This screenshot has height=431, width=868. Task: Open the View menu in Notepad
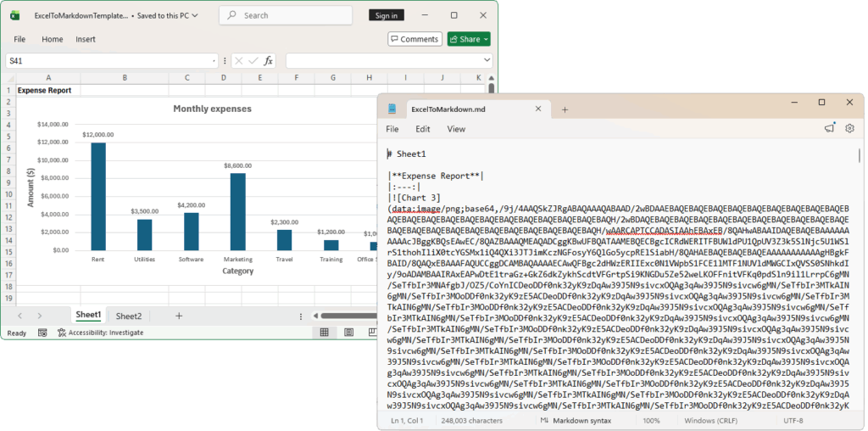(x=456, y=129)
